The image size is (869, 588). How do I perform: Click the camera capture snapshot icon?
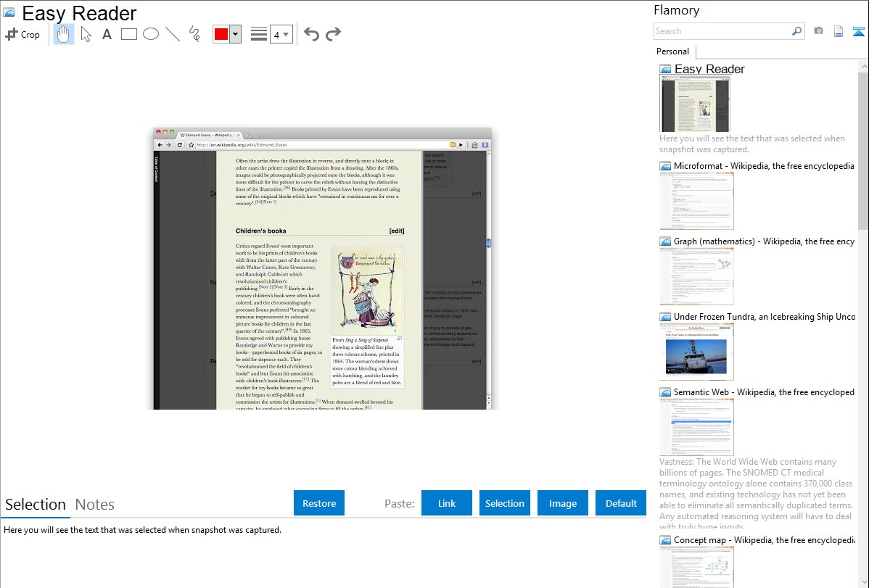818,31
